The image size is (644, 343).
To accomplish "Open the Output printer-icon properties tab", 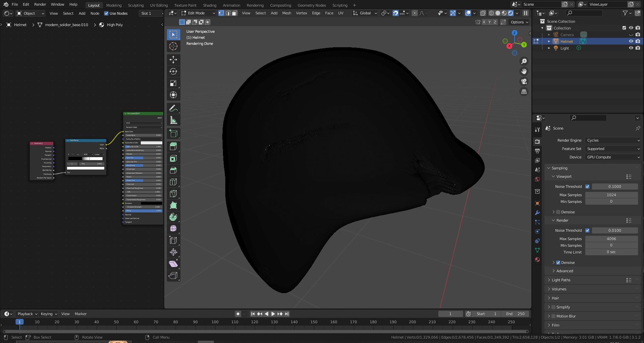I will point(537,151).
